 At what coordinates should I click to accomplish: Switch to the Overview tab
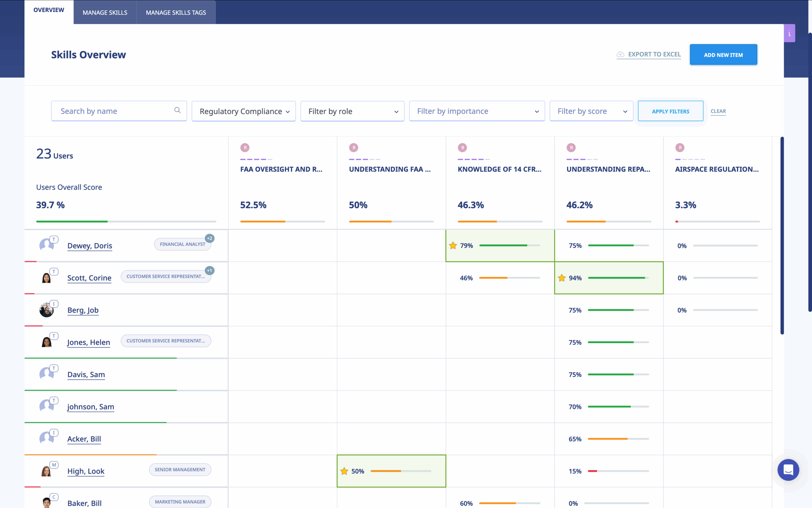coord(49,10)
